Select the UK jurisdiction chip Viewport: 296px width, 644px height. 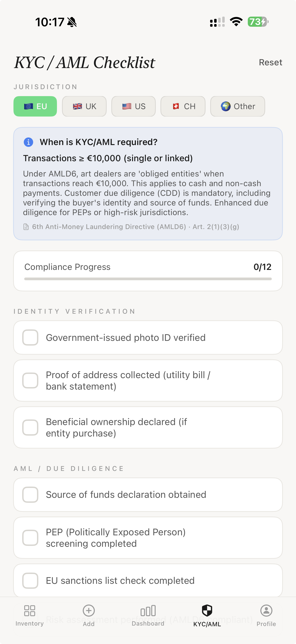pos(84,106)
